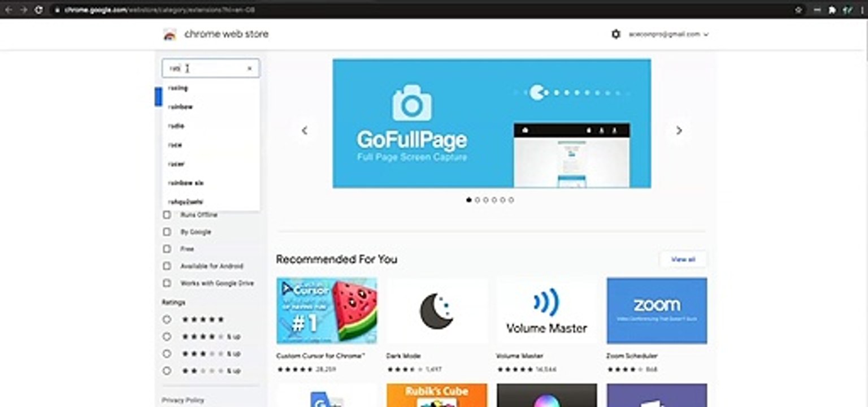Pick the 'rainbow six' search suggestion
The width and height of the screenshot is (868, 407).
click(x=211, y=183)
